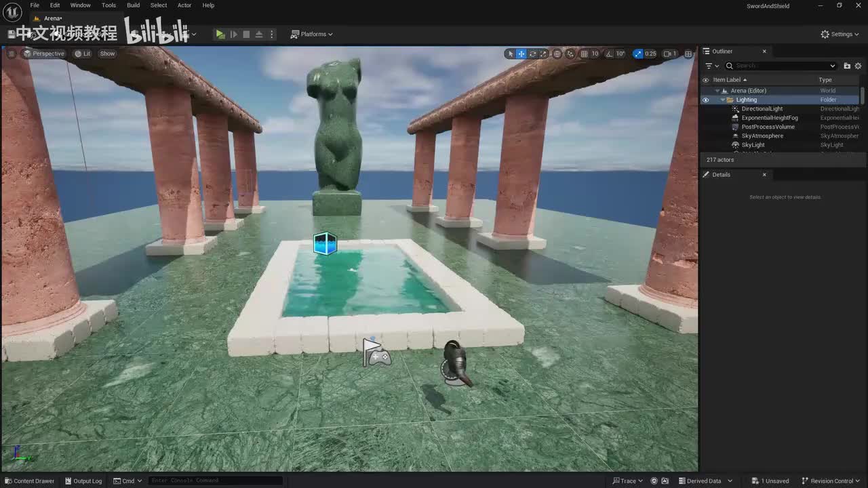Adjust the camera speed setting

coord(669,54)
